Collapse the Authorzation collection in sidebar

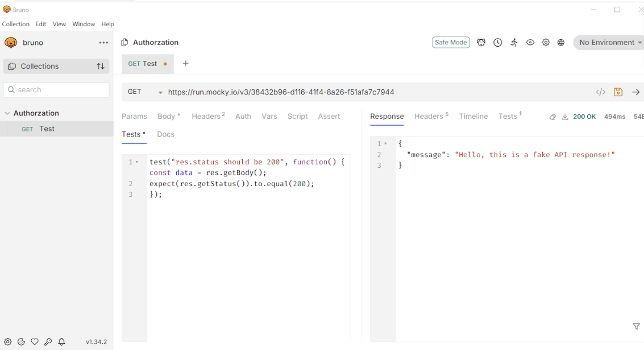point(7,113)
